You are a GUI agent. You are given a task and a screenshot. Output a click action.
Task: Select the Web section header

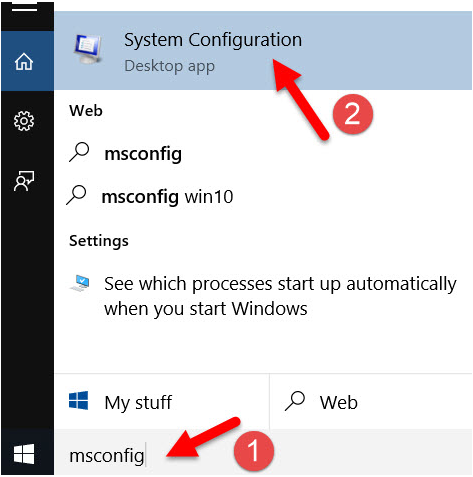(86, 111)
